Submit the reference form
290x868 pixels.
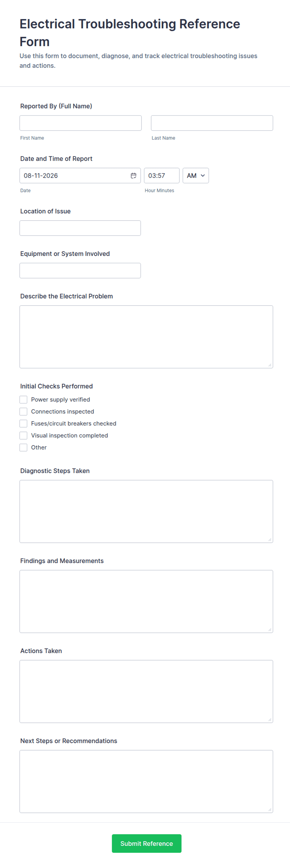(146, 843)
